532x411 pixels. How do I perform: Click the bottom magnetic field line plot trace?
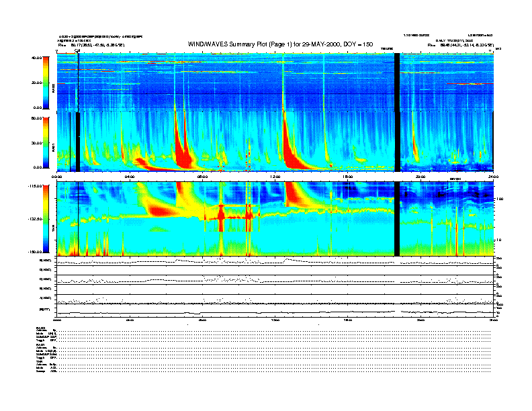coord(275,312)
